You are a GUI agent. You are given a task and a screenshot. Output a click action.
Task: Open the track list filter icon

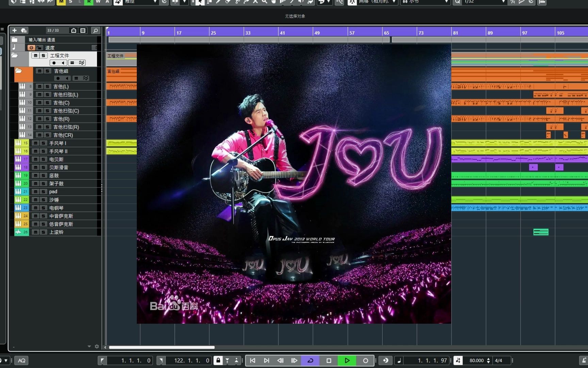(83, 30)
